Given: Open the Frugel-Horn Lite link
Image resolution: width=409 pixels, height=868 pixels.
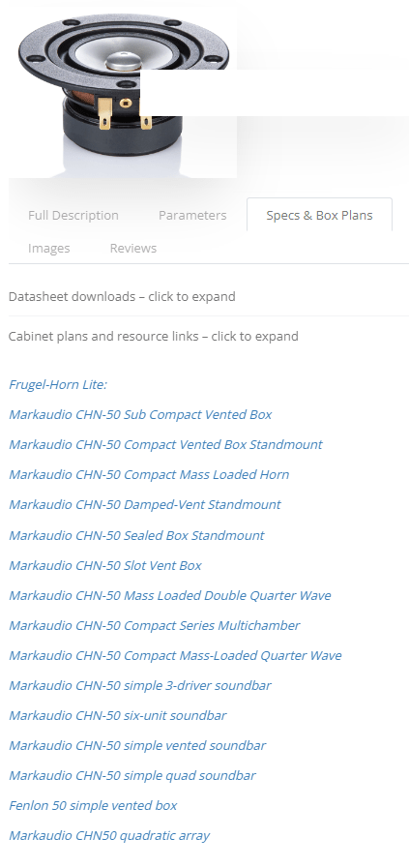Looking at the screenshot, I should pyautogui.click(x=58, y=384).
